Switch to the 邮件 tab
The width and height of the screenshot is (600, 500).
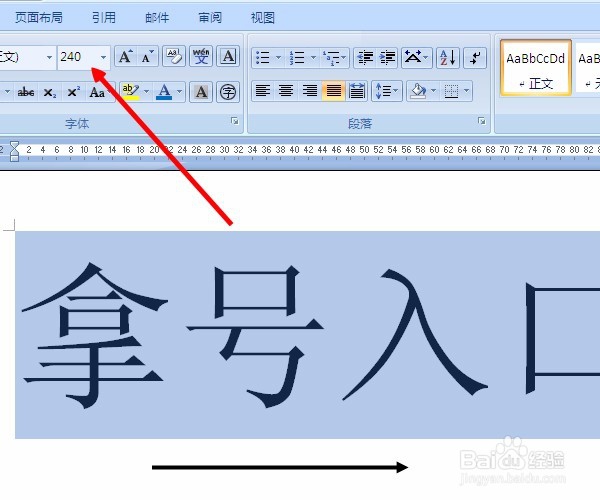(157, 18)
